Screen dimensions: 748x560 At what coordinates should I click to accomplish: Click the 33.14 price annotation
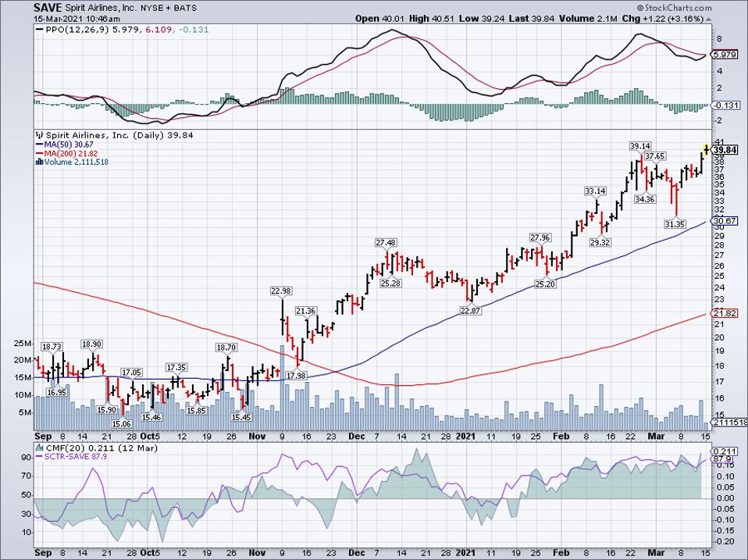(595, 191)
